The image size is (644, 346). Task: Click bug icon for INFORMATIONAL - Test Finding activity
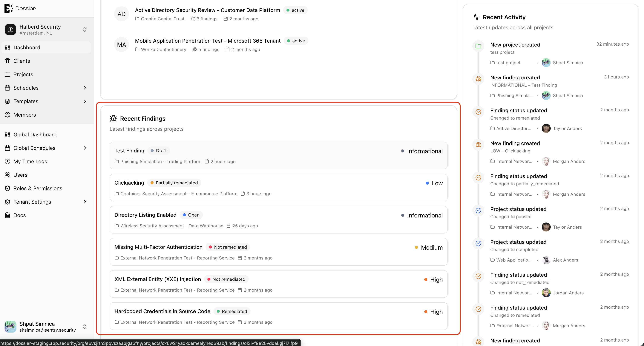(x=478, y=79)
